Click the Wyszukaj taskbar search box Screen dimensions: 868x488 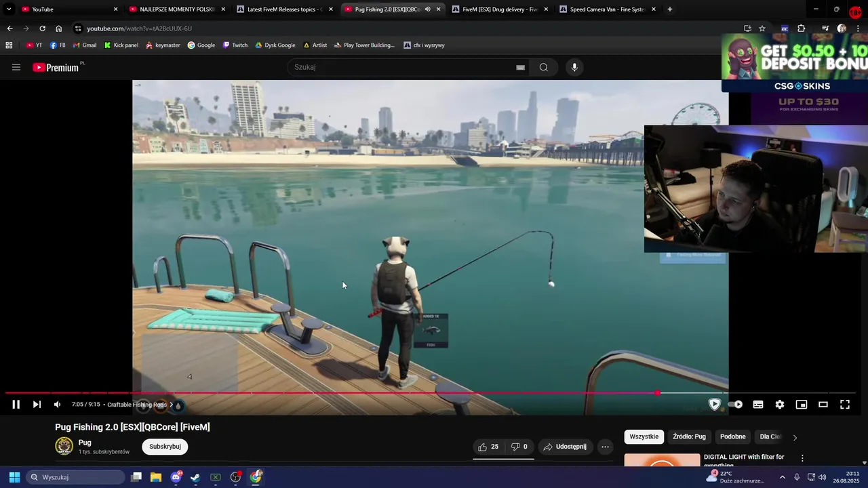75,477
